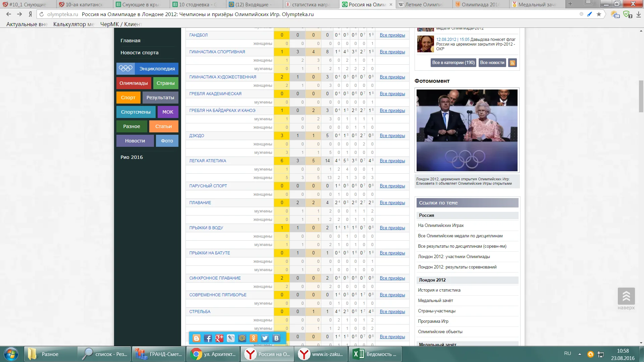
Task: Click the Queen Elizabeth opening ceremony photo
Action: pyautogui.click(x=467, y=130)
